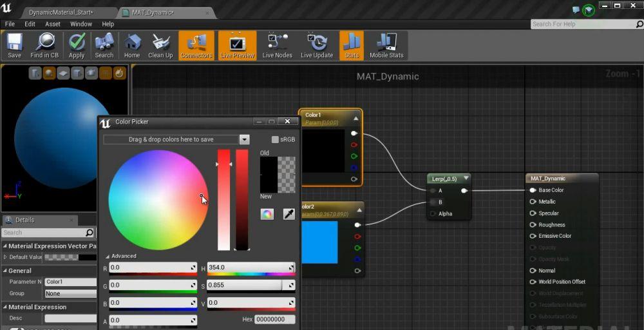This screenshot has height=330, width=644.
Task: Enable the sRGB checkbox
Action: pos(275,139)
